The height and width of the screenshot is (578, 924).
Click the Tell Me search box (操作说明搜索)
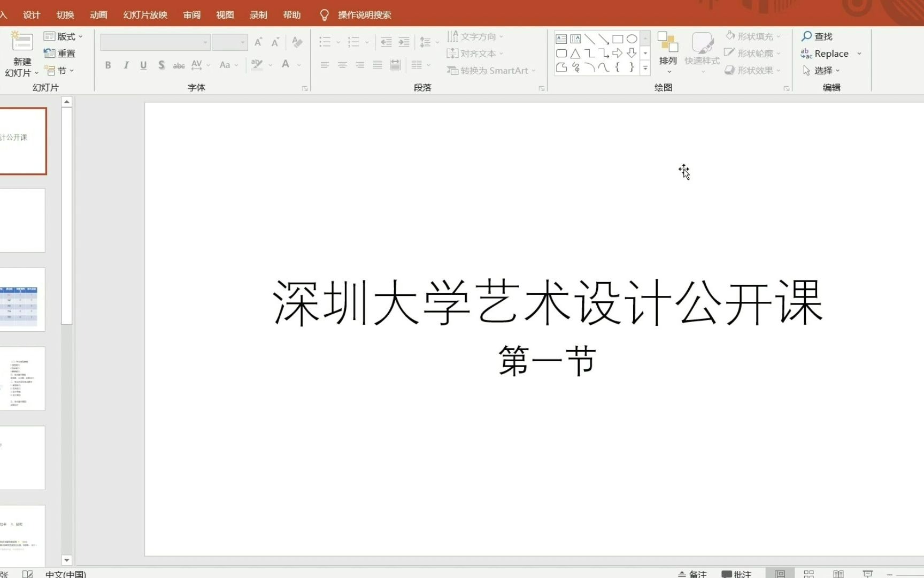point(356,15)
